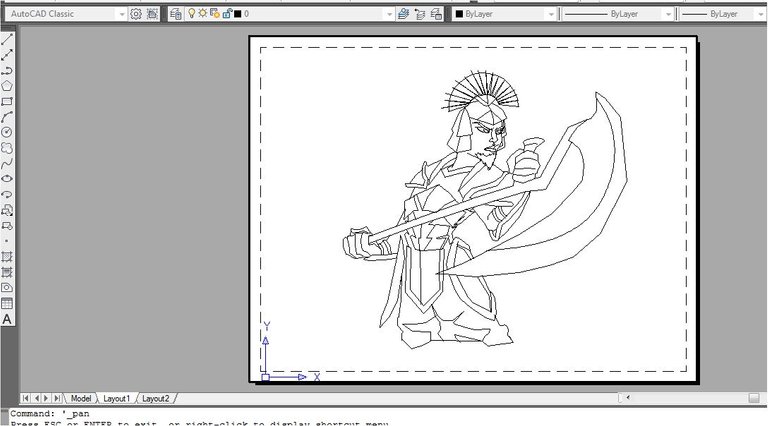Select the Spline tool
The width and height of the screenshot is (768, 426).
(x=7, y=163)
